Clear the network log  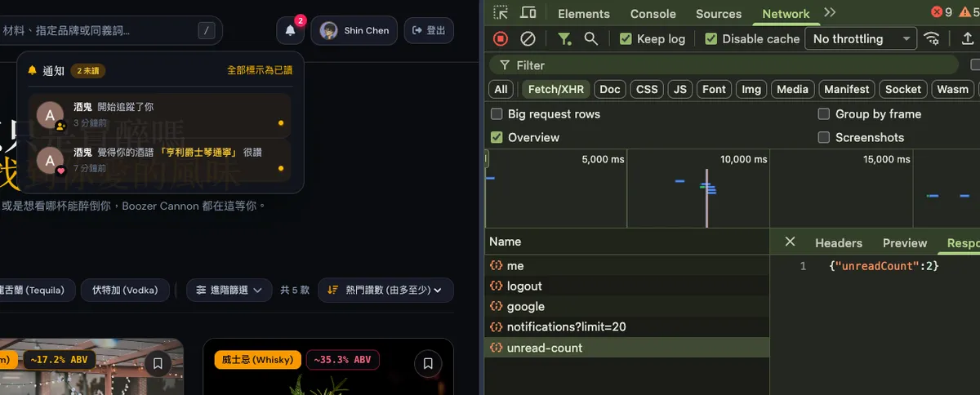[x=528, y=38]
